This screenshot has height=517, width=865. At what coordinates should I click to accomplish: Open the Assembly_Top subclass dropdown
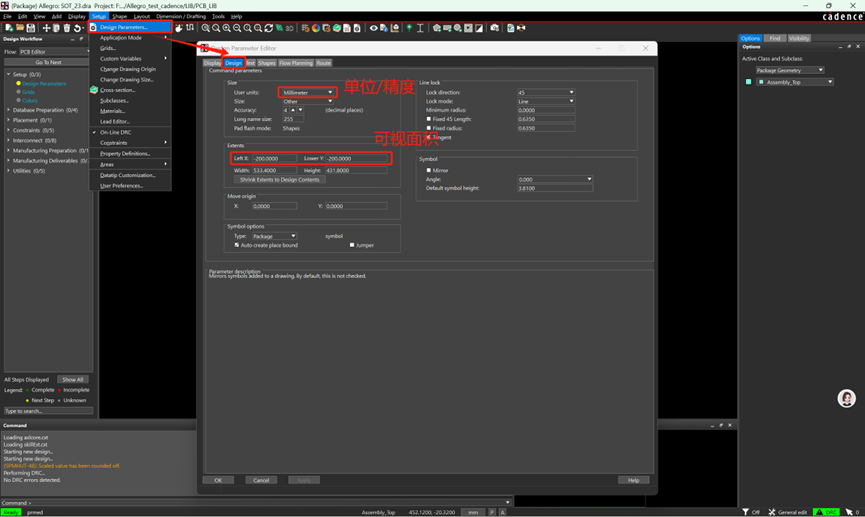[x=795, y=82]
